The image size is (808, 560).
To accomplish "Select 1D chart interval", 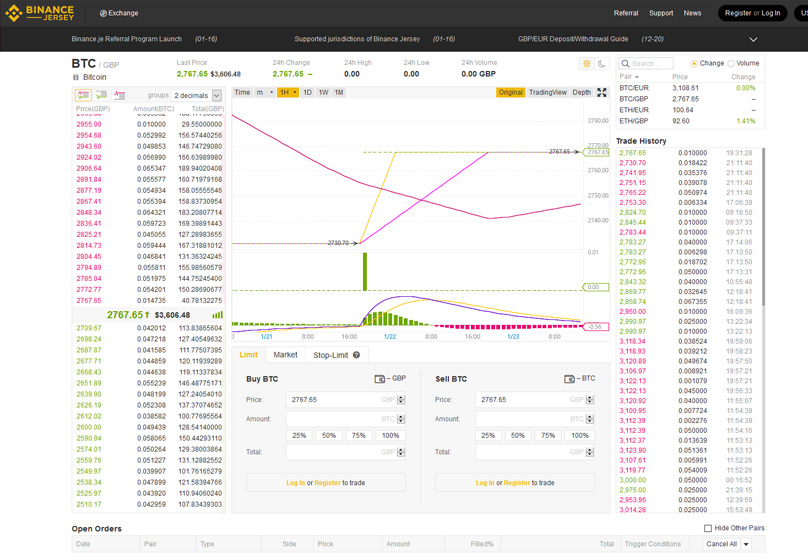I will tap(308, 92).
